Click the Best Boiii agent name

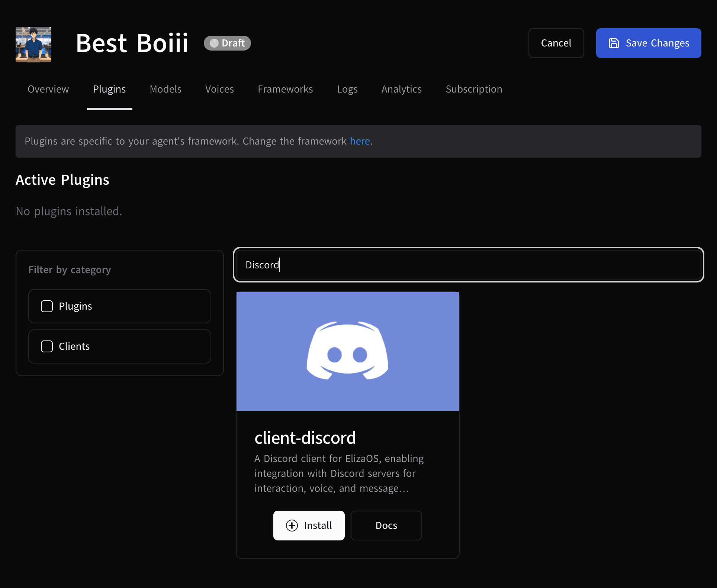132,43
